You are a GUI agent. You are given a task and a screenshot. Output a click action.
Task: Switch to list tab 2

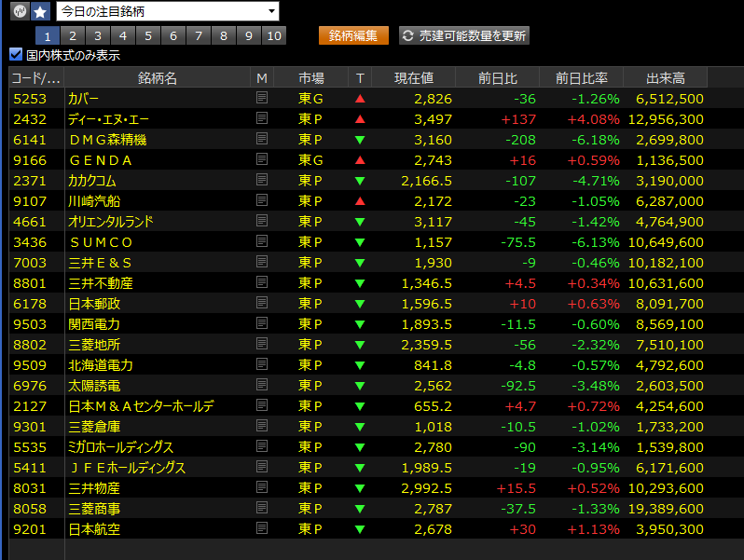(73, 35)
